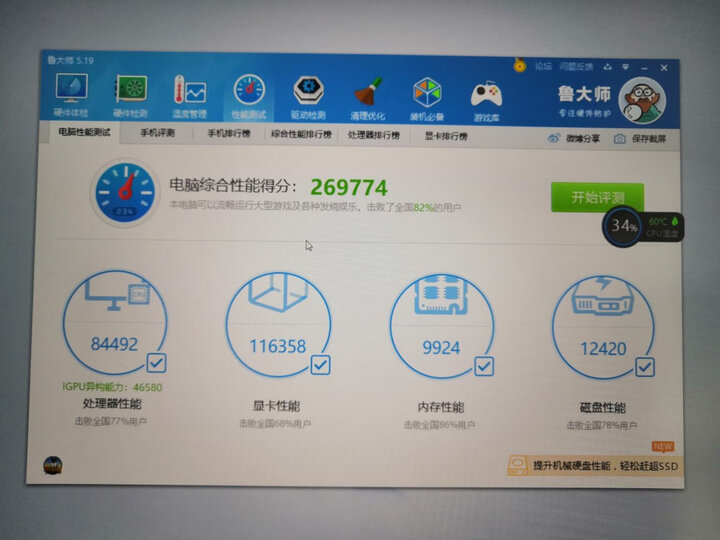This screenshot has height=540, width=720.
Task: Click the hard disk icon in promo banner
Action: point(518,466)
